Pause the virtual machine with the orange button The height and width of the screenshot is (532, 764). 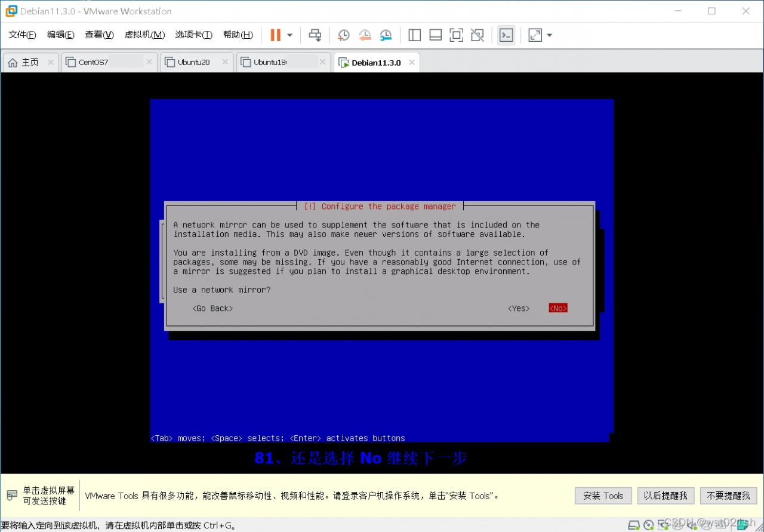(275, 35)
